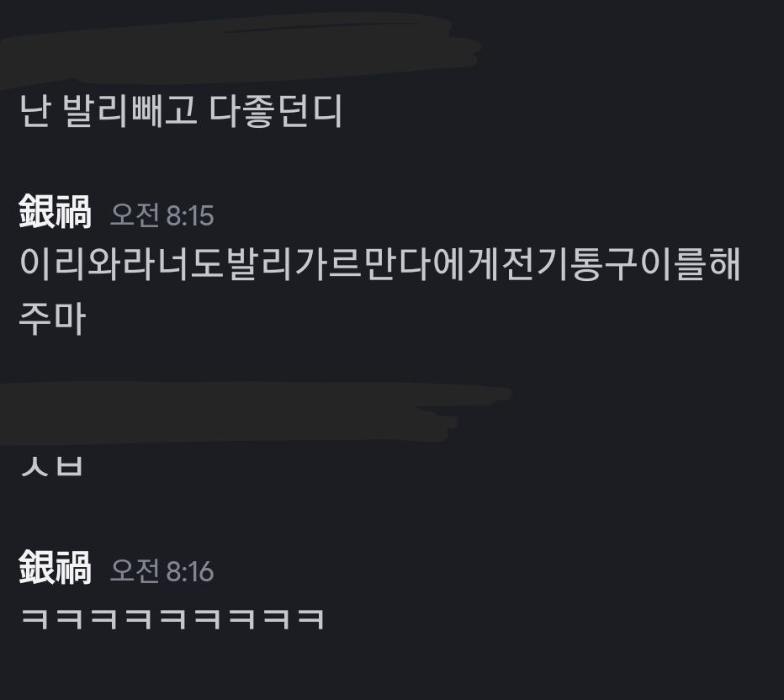784x700 pixels.
Task: Click the word 난 starting the first message
Action: pos(34,111)
